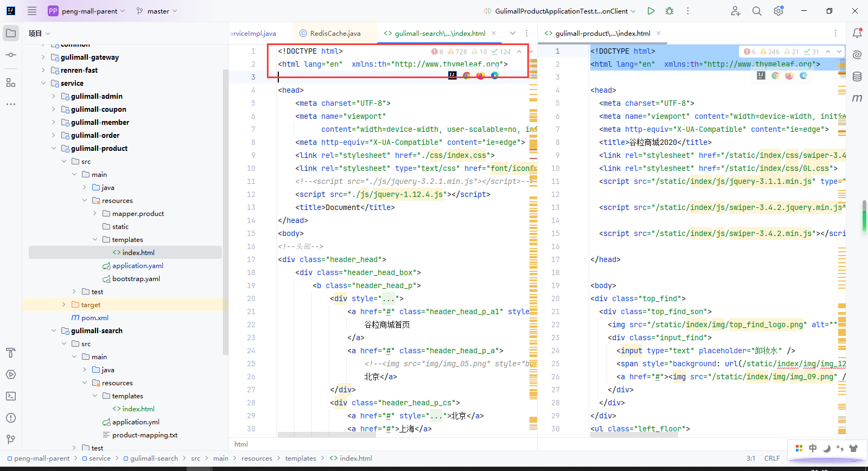Click the gulimall-search breadcrumb
868x471 pixels.
[x=154, y=458]
